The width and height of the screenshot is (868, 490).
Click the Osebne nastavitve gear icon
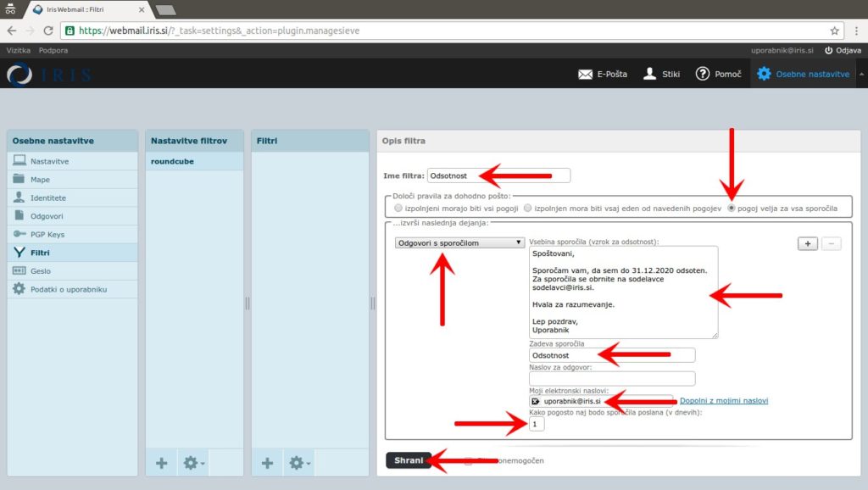[x=764, y=74]
